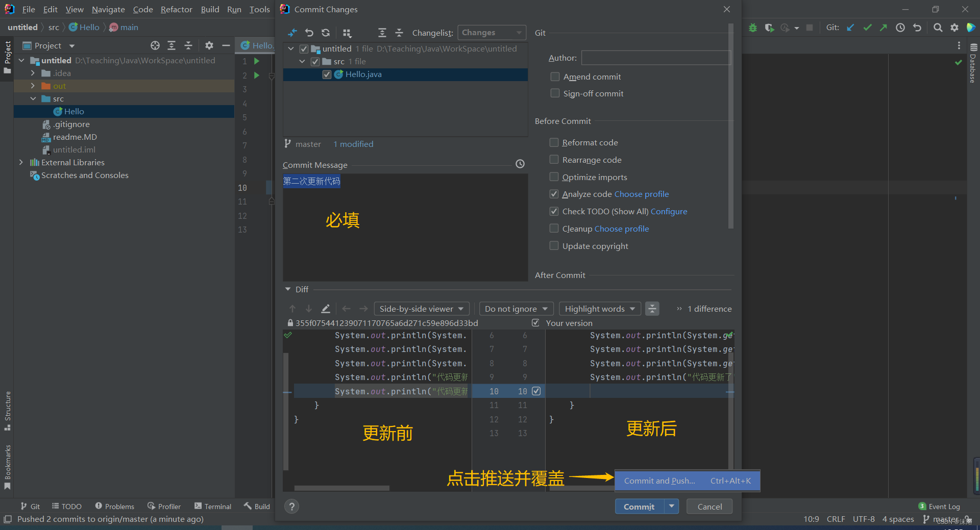The width and height of the screenshot is (980, 530).
Task: Click Select Opened File target icon in Project
Action: pyautogui.click(x=155, y=45)
